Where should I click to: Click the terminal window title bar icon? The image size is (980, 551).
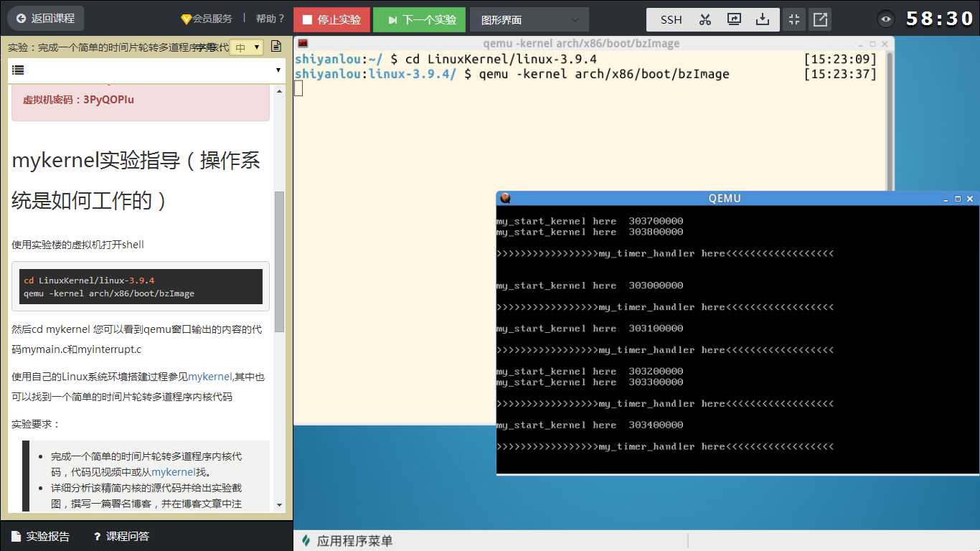(303, 43)
